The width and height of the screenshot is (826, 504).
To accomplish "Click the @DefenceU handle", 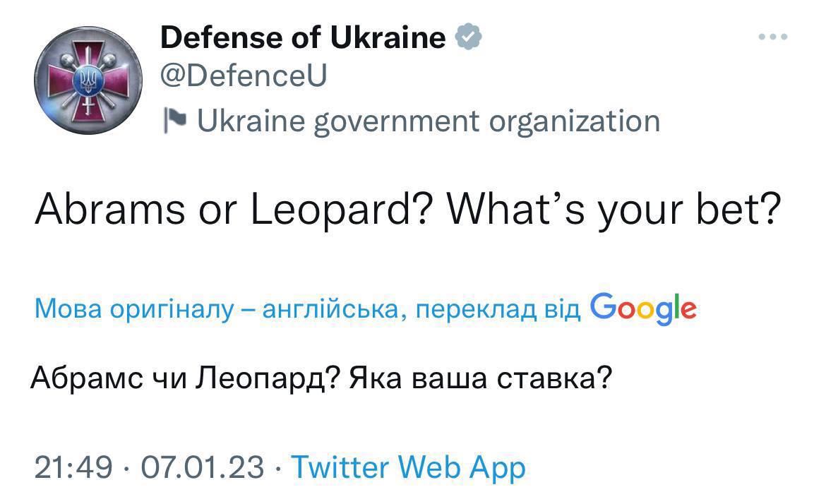I will [244, 76].
